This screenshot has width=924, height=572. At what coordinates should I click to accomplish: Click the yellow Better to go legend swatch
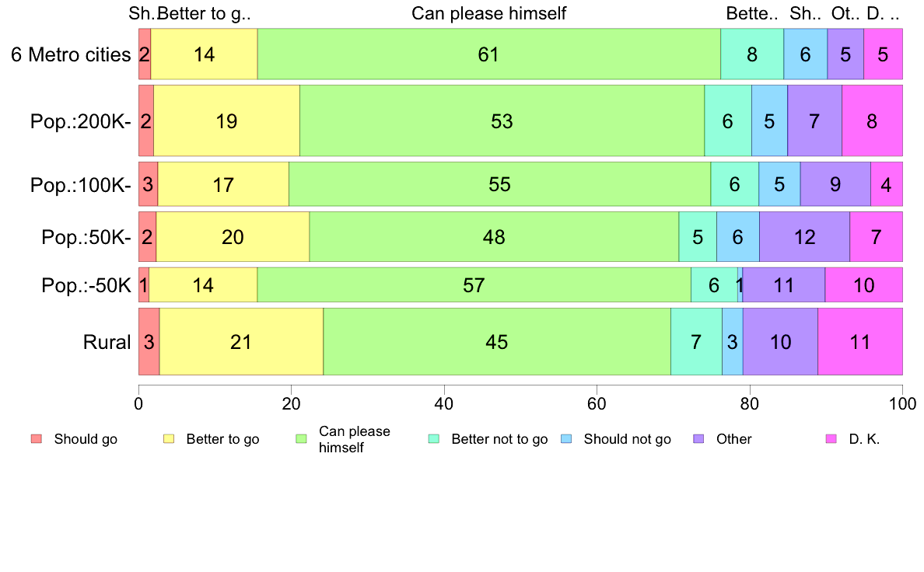[169, 439]
